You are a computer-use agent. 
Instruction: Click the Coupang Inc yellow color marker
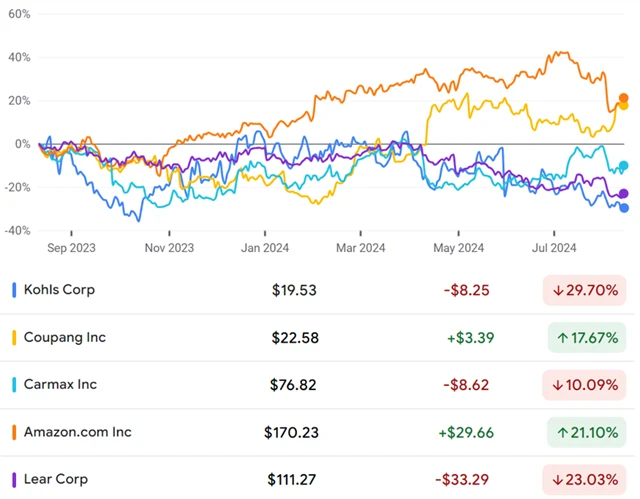(x=13, y=338)
